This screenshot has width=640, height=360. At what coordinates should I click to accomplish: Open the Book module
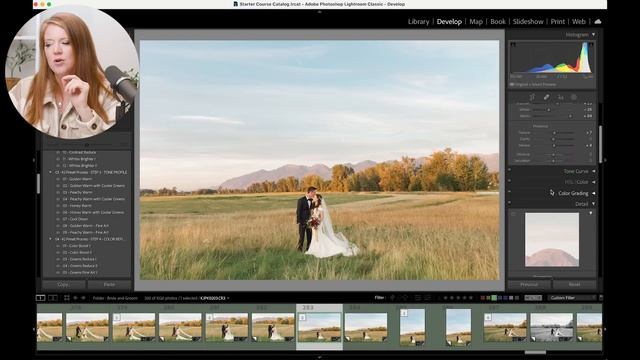[x=498, y=22]
